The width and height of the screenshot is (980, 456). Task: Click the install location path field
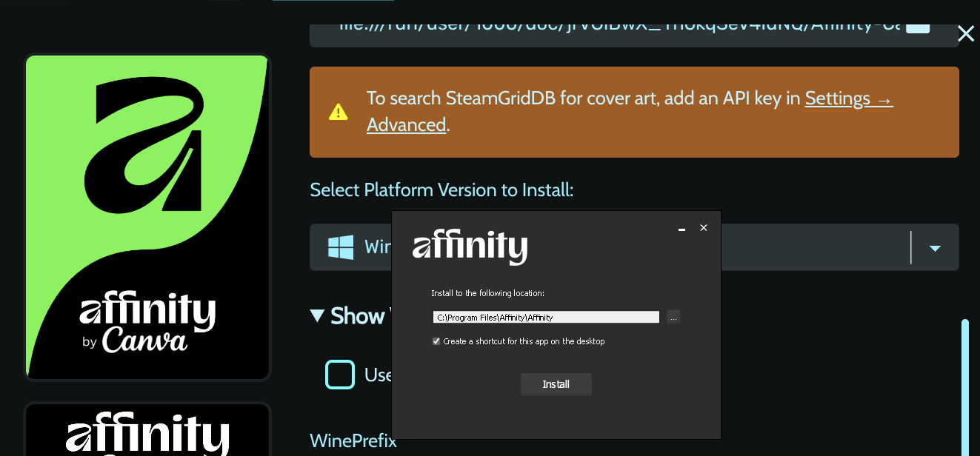[546, 317]
